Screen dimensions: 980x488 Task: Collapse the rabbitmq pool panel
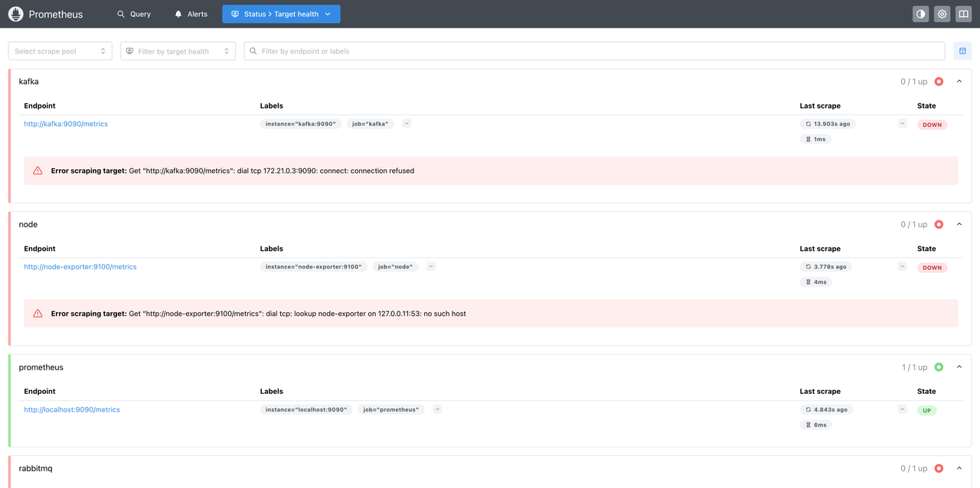point(959,468)
